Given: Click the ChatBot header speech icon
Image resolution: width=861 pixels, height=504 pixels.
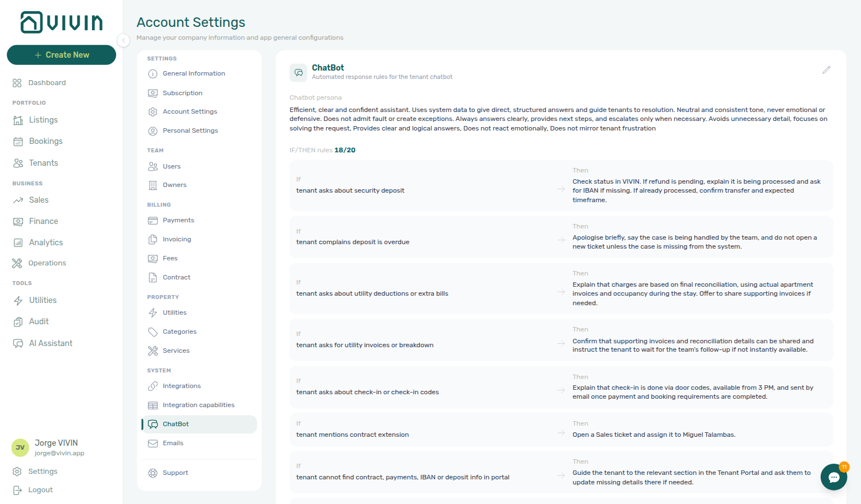Looking at the screenshot, I should pyautogui.click(x=298, y=73).
